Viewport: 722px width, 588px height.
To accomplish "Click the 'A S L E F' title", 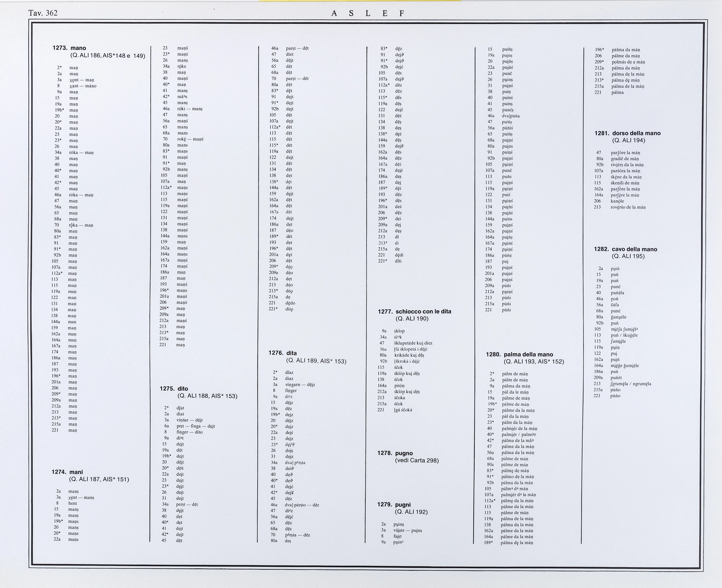I will pyautogui.click(x=367, y=14).
